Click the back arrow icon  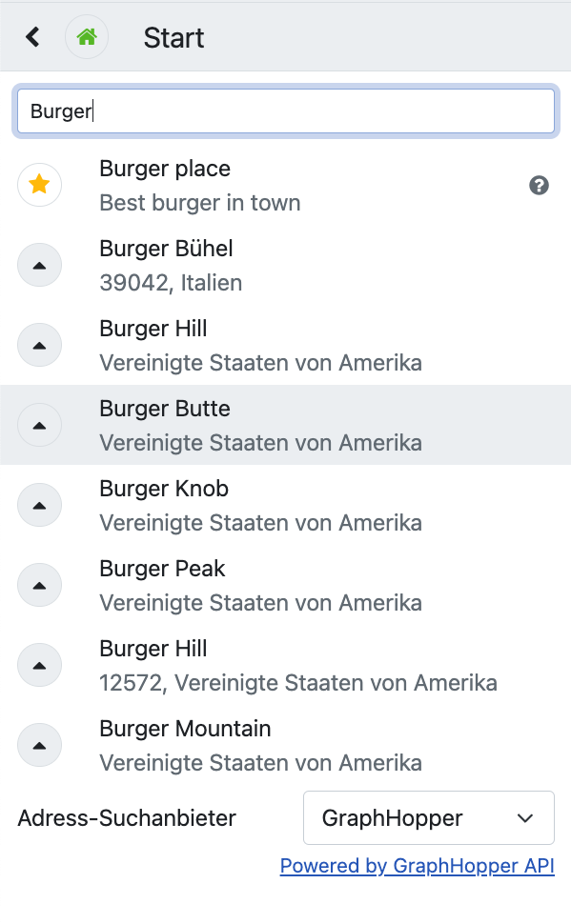tap(32, 37)
